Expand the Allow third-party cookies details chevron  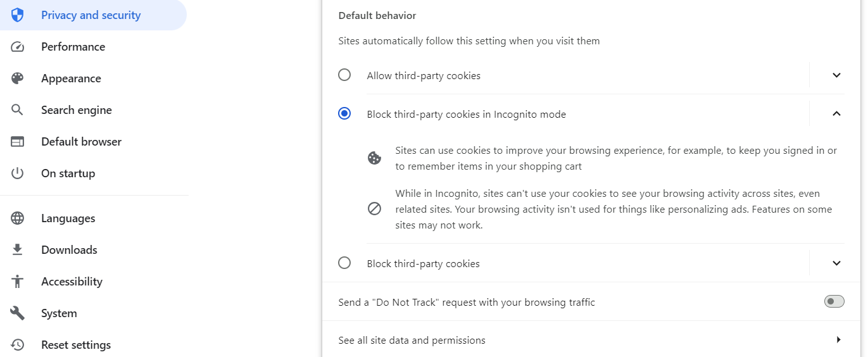(836, 75)
